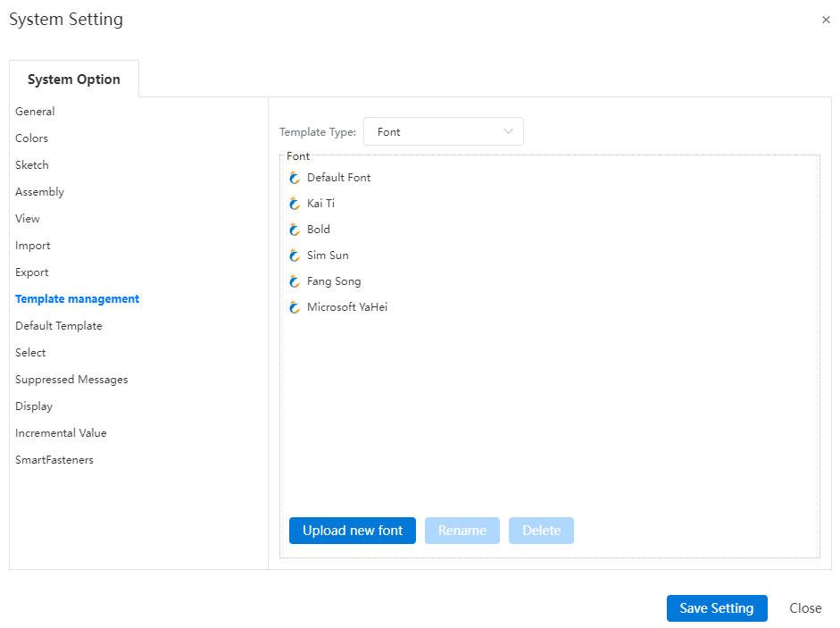This screenshot has width=840, height=628.
Task: Open the Incremental Value section
Action: tap(61, 433)
